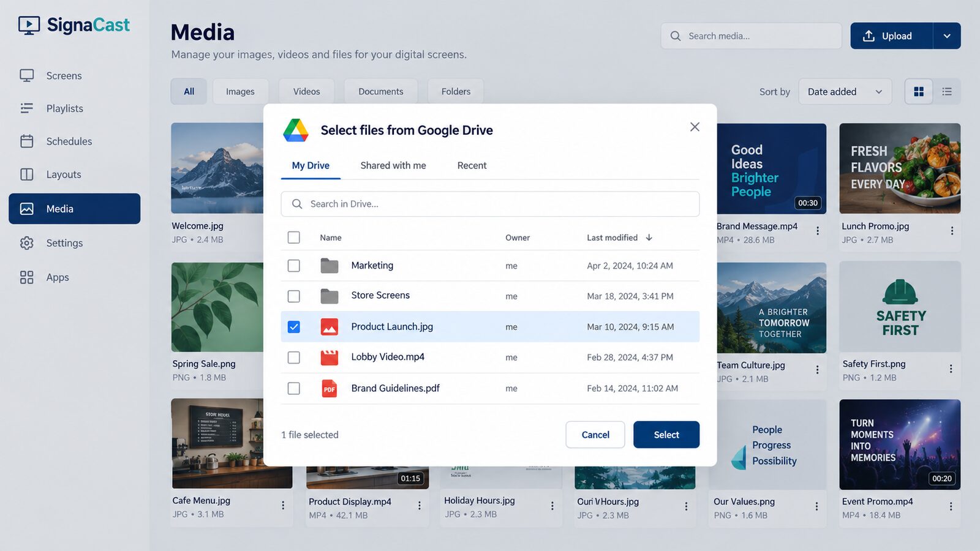Open options for Event Promo.mp4
980x551 pixels.
(x=951, y=506)
